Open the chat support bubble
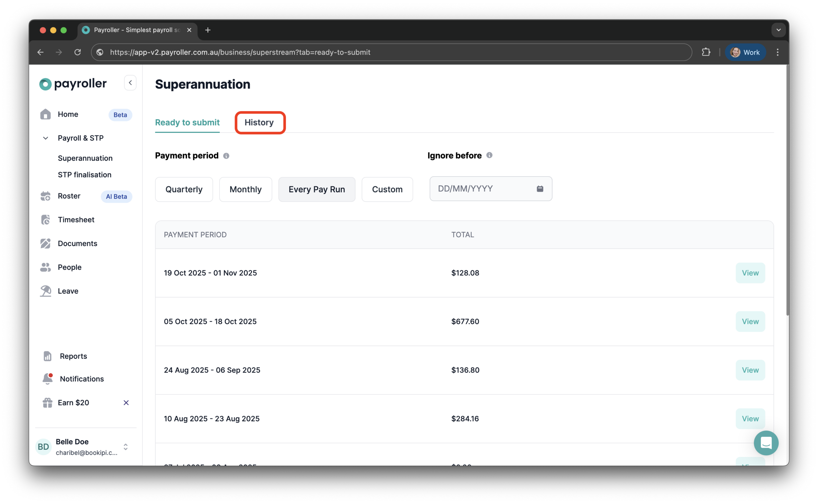 click(x=766, y=443)
